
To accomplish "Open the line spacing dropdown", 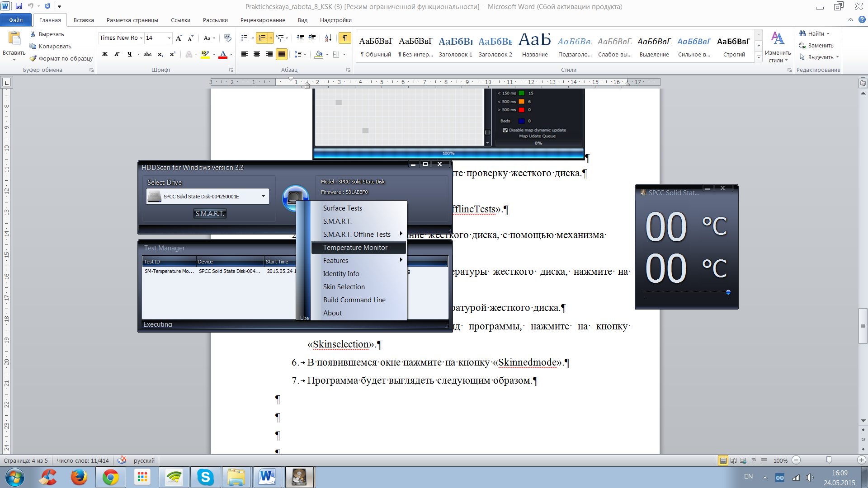I will point(300,54).
